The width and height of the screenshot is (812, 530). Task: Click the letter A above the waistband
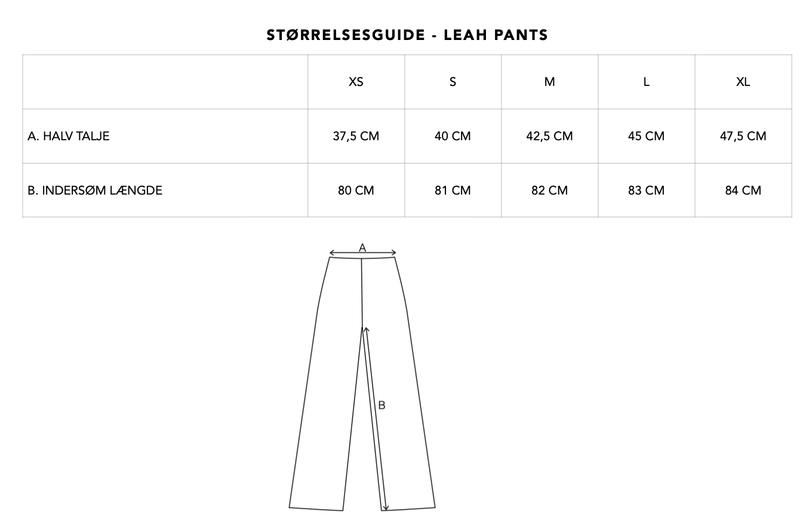362,248
